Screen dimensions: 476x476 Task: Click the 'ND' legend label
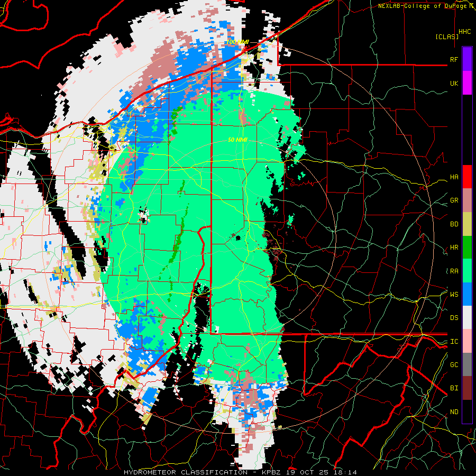(454, 412)
